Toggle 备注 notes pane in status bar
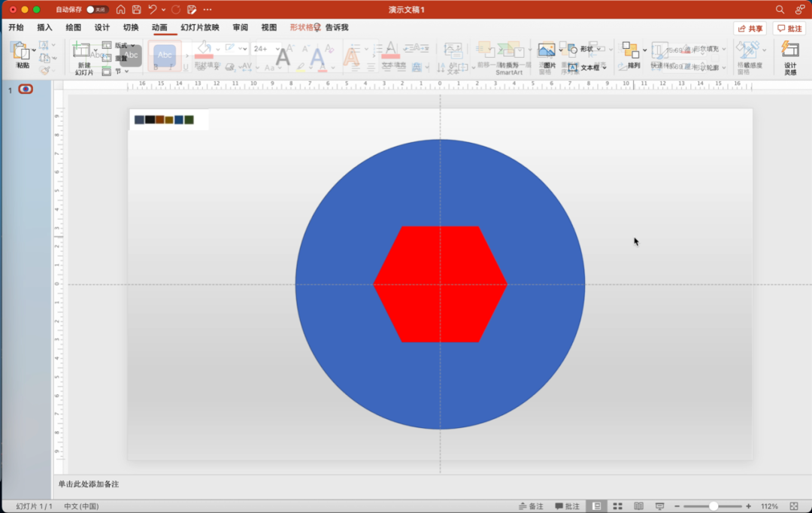Screen dimensions: 812x513 tap(531, 506)
